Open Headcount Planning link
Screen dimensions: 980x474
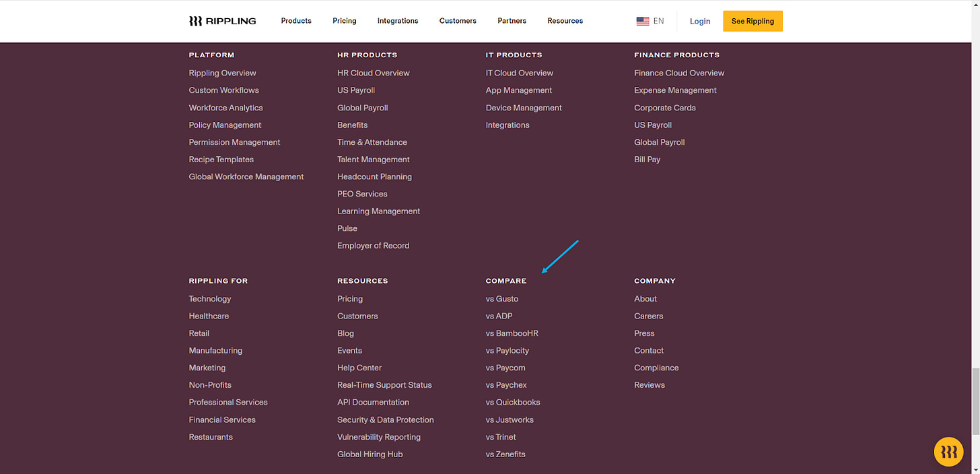[x=374, y=176]
